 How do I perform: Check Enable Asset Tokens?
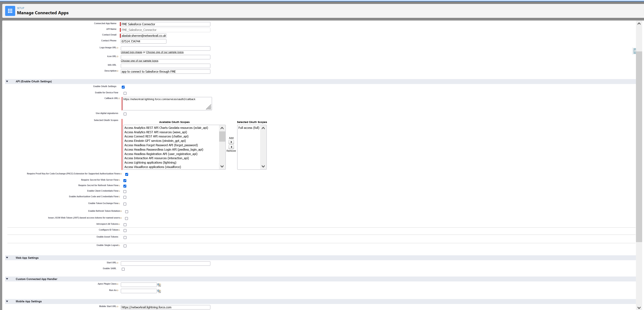125,238
